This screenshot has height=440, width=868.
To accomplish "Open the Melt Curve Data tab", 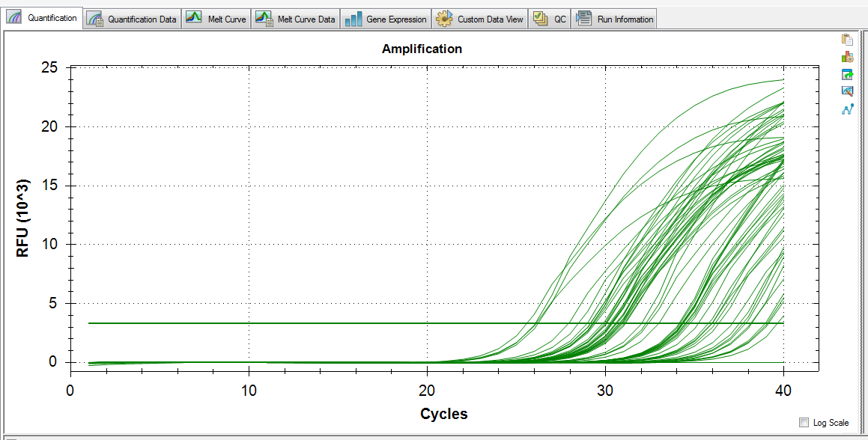I will coord(295,19).
